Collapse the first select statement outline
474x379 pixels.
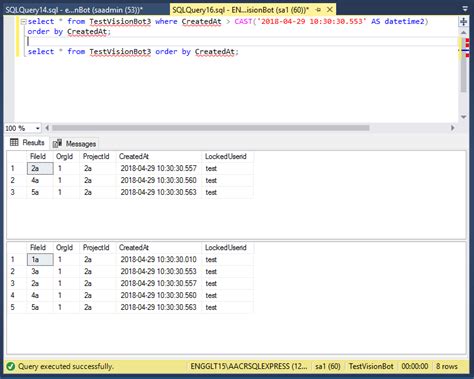[x=23, y=22]
